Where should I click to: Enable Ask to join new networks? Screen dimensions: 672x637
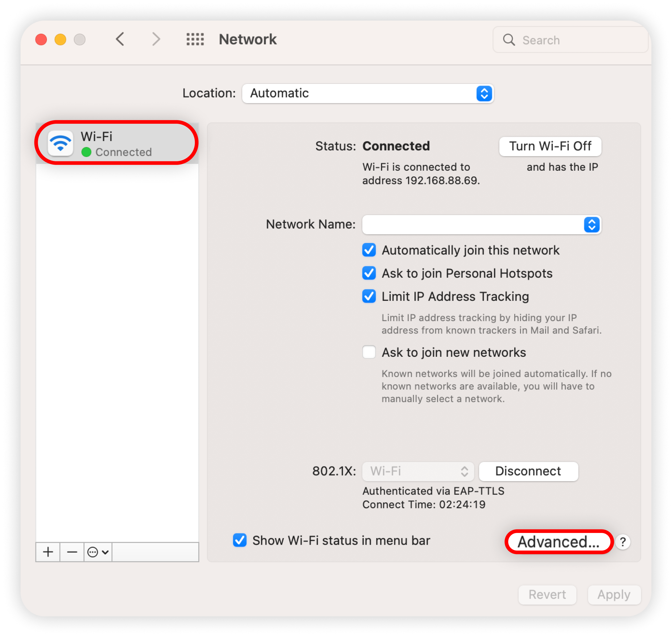coord(369,353)
